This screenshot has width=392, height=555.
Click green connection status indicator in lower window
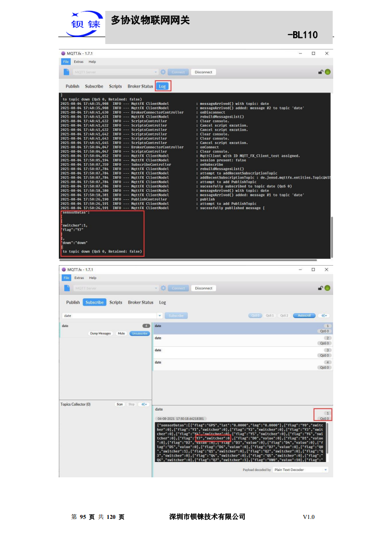click(x=328, y=288)
